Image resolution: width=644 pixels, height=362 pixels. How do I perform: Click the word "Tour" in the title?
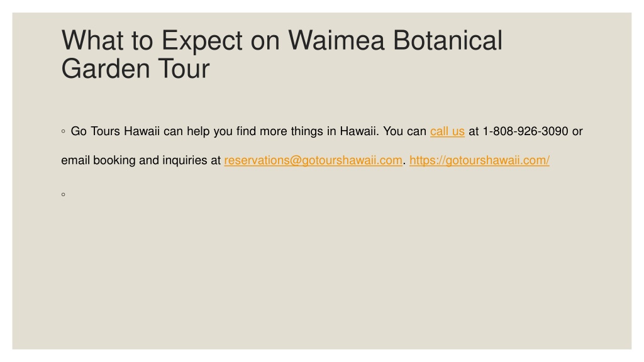click(184, 69)
